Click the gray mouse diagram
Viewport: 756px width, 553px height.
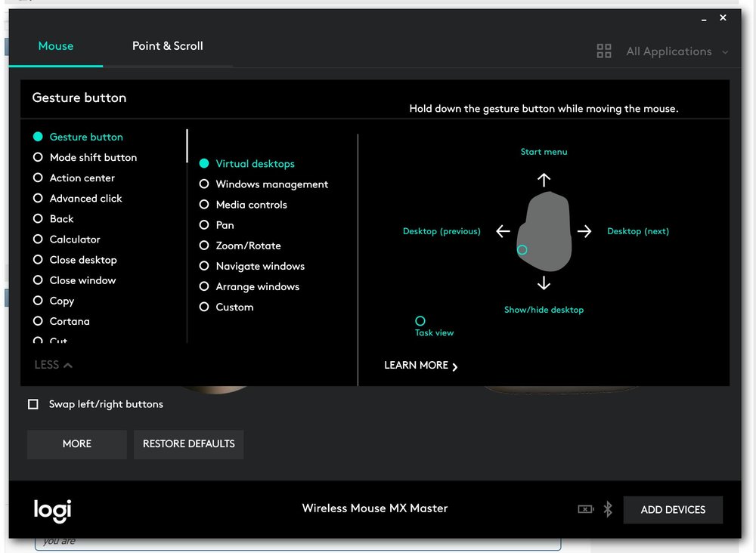544,231
